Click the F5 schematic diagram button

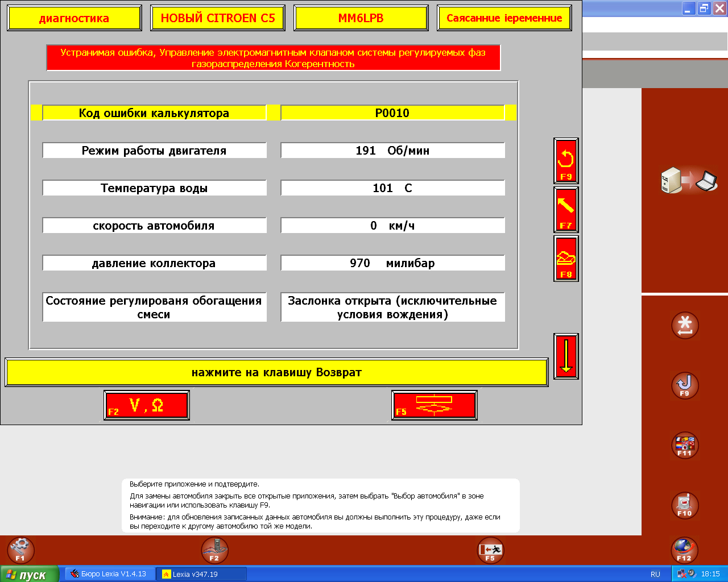434,405
